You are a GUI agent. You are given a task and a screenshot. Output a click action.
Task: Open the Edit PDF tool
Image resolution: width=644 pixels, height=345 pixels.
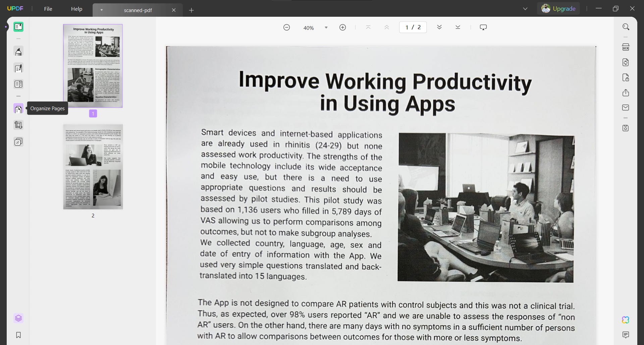pyautogui.click(x=18, y=68)
